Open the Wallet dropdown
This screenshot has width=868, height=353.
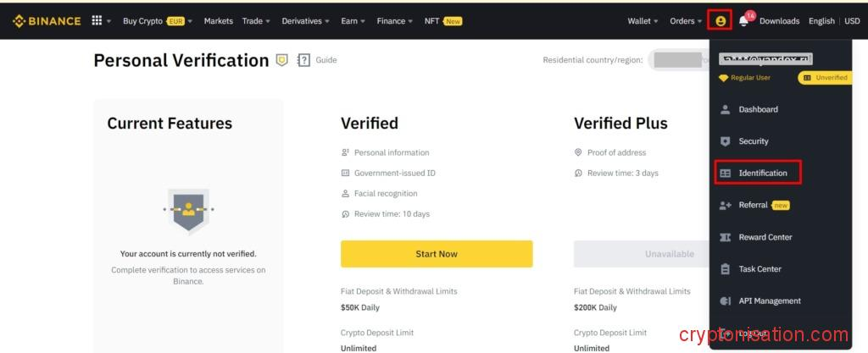(x=643, y=21)
